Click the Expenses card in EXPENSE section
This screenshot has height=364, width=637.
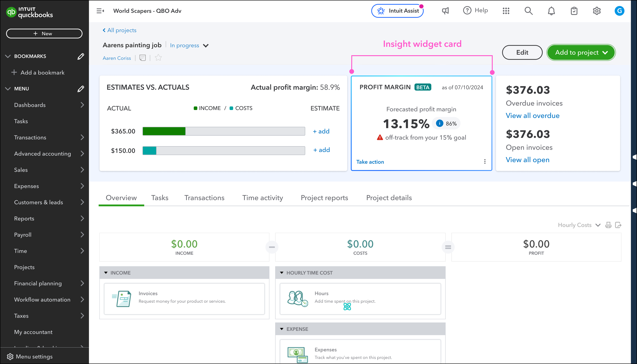point(360,352)
